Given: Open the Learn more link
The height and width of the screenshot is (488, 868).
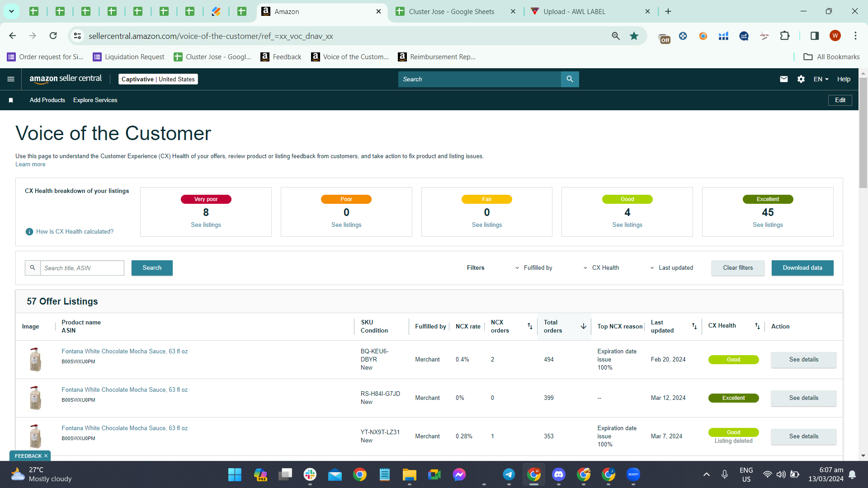Looking at the screenshot, I should (x=30, y=164).
